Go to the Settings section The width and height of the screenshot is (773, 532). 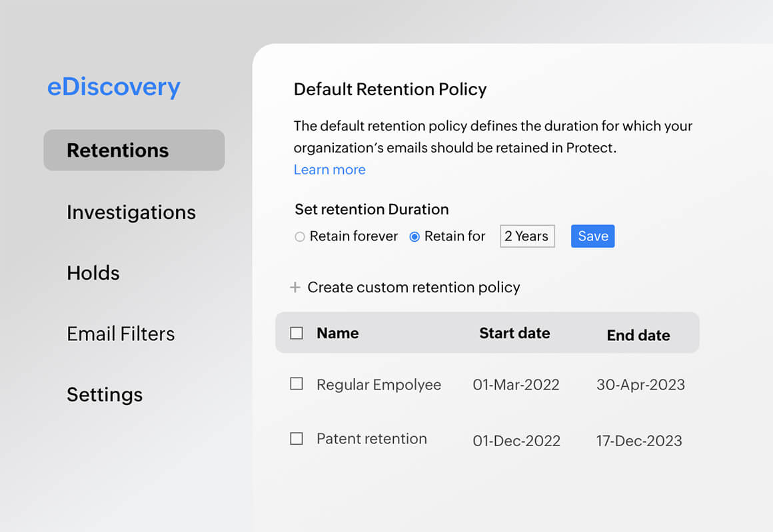click(105, 394)
